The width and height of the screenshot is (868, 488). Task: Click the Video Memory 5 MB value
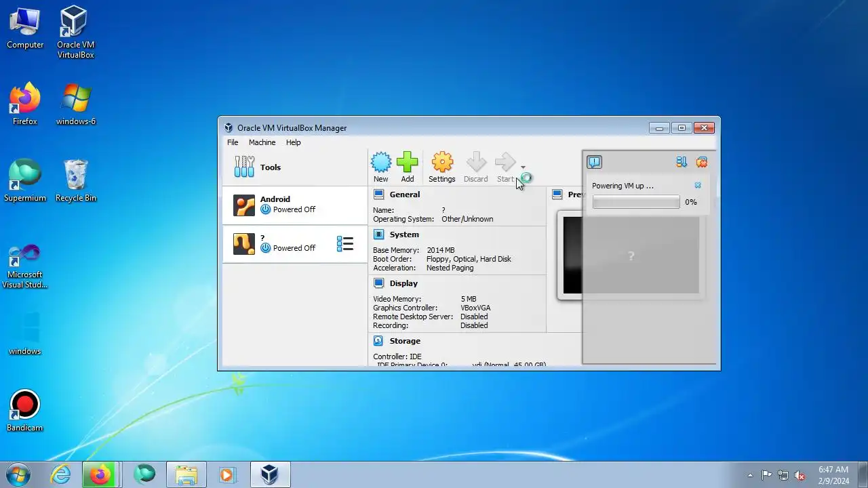coord(469,299)
